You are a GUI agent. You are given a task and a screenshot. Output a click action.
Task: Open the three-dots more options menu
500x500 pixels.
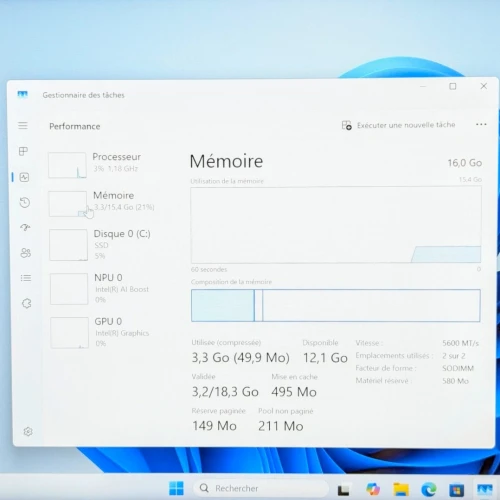481,124
